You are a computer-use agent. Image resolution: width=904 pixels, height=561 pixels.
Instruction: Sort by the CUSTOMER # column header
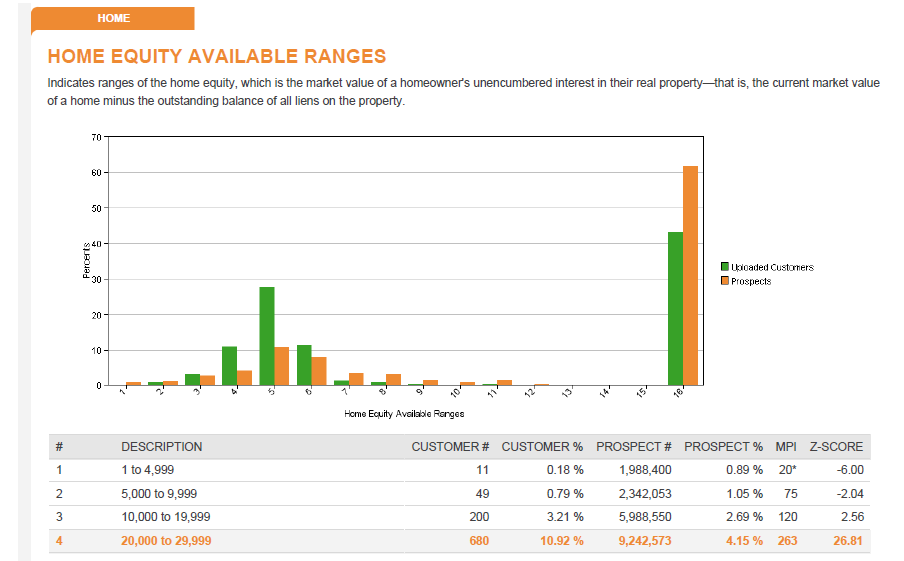pyautogui.click(x=450, y=447)
